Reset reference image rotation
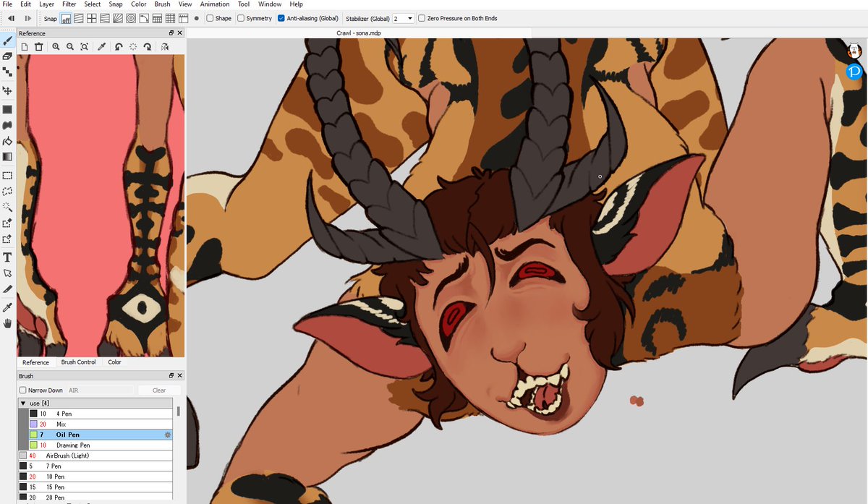The height and width of the screenshot is (504, 868). point(133,46)
